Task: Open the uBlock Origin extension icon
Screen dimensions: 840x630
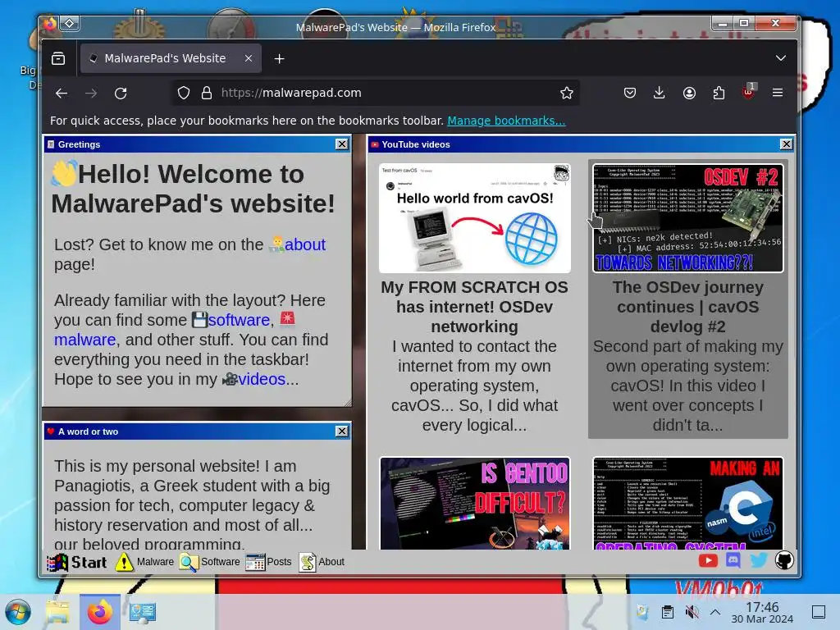Action: 748,92
